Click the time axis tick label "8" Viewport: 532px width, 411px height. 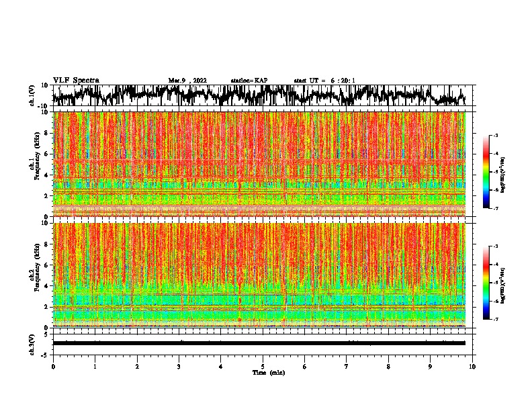coord(388,367)
